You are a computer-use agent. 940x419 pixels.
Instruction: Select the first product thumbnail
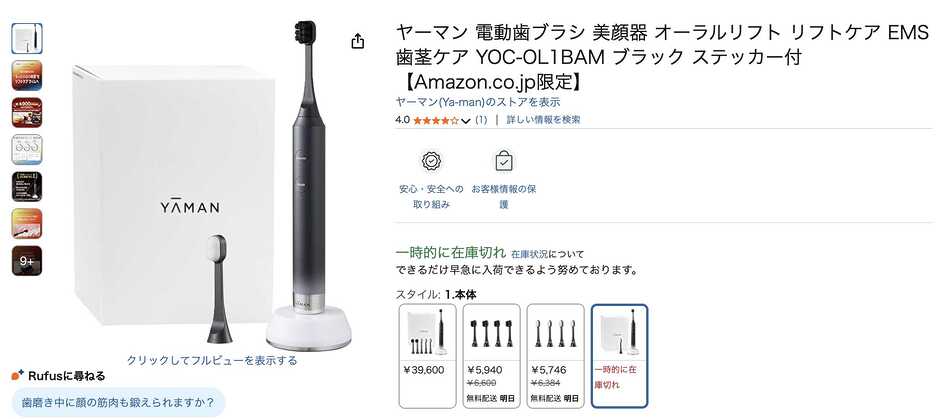(x=27, y=38)
